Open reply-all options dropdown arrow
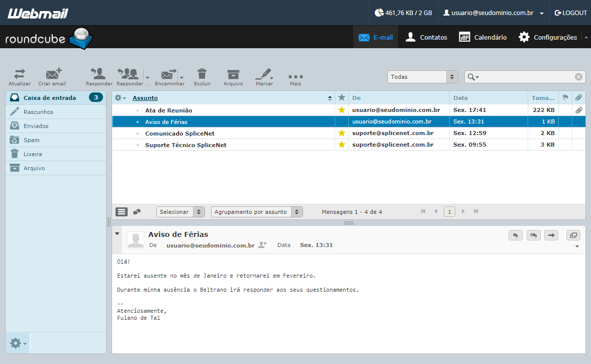The height and width of the screenshot is (364, 591). pos(147,77)
